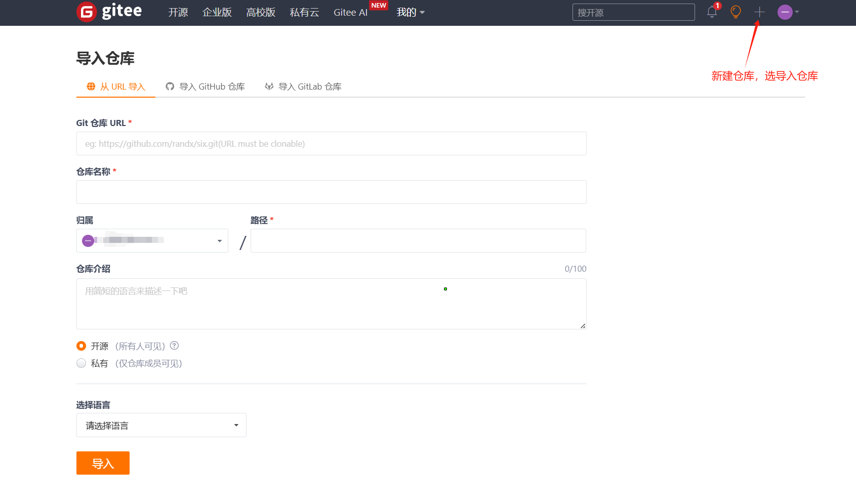This screenshot has width=856, height=504.
Task: Click the 路径 input field
Action: pyautogui.click(x=418, y=240)
